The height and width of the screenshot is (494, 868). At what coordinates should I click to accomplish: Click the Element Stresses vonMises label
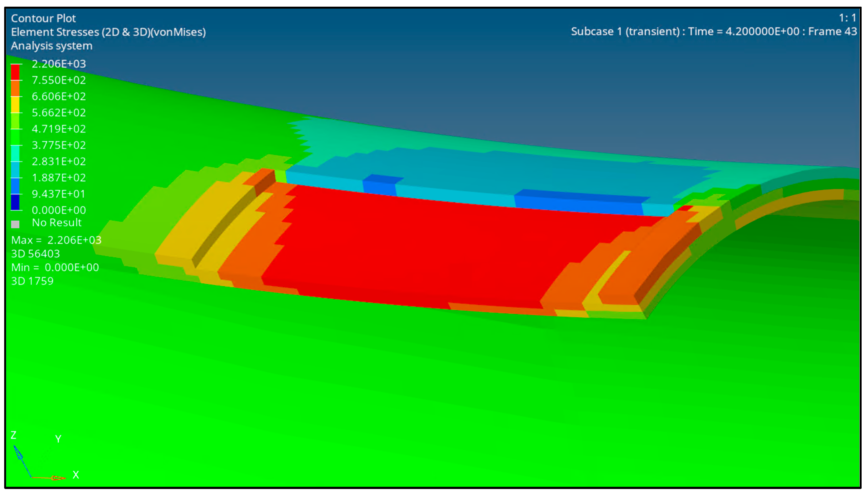tap(108, 32)
